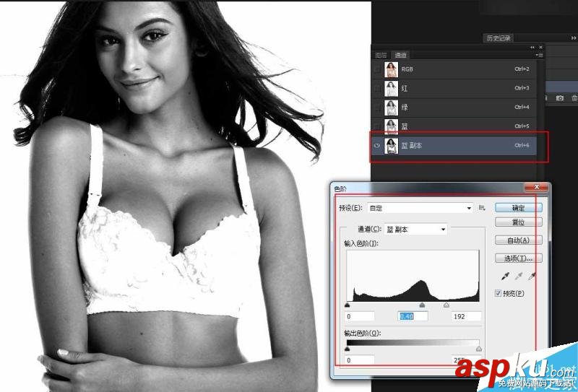Click the histogram graph in Levels dialog
Screen dimensions: 578x392
tap(413, 276)
